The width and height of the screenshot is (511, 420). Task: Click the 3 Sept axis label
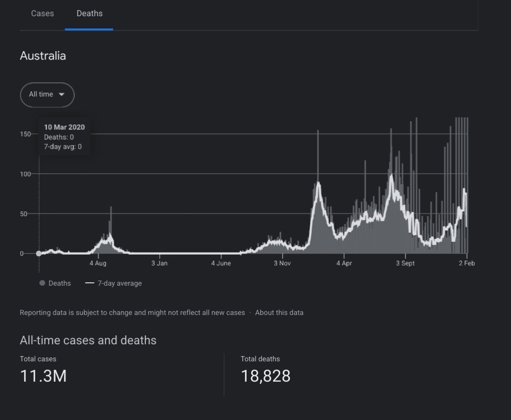(405, 263)
